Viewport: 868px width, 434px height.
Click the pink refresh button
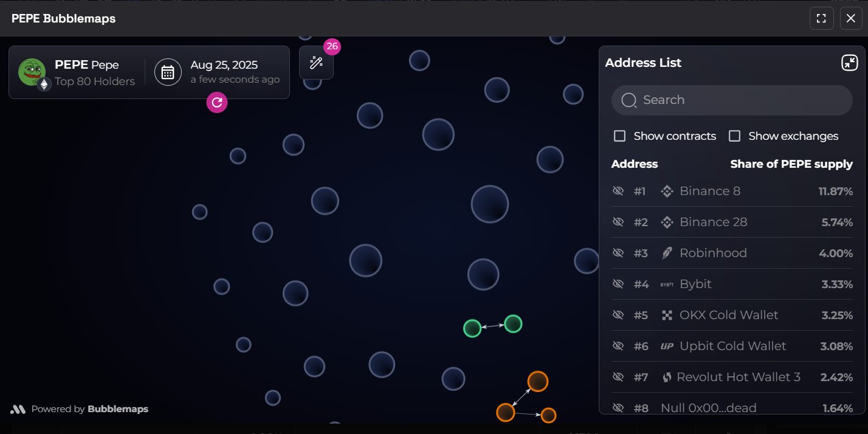217,102
